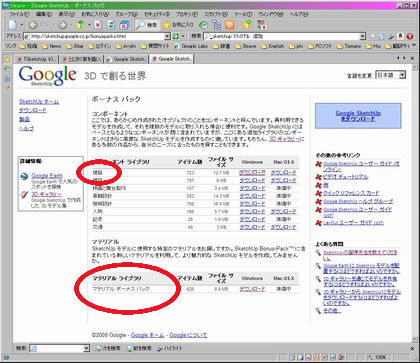Click the red stop loading icon
This screenshot has height=363, width=420.
[98, 25]
